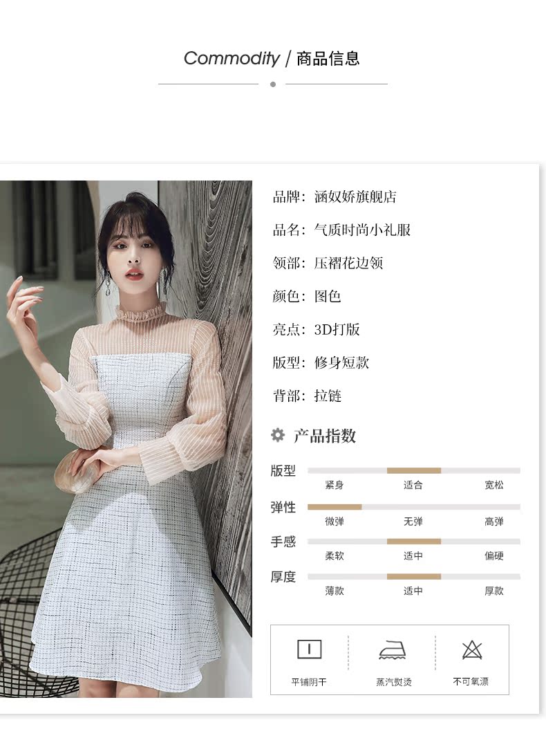Click the 宽松 label under 版型
The width and height of the screenshot is (546, 756).
tap(494, 485)
